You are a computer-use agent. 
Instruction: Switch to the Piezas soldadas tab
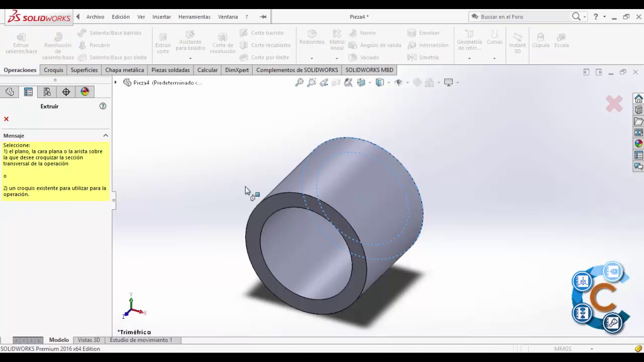coord(171,70)
